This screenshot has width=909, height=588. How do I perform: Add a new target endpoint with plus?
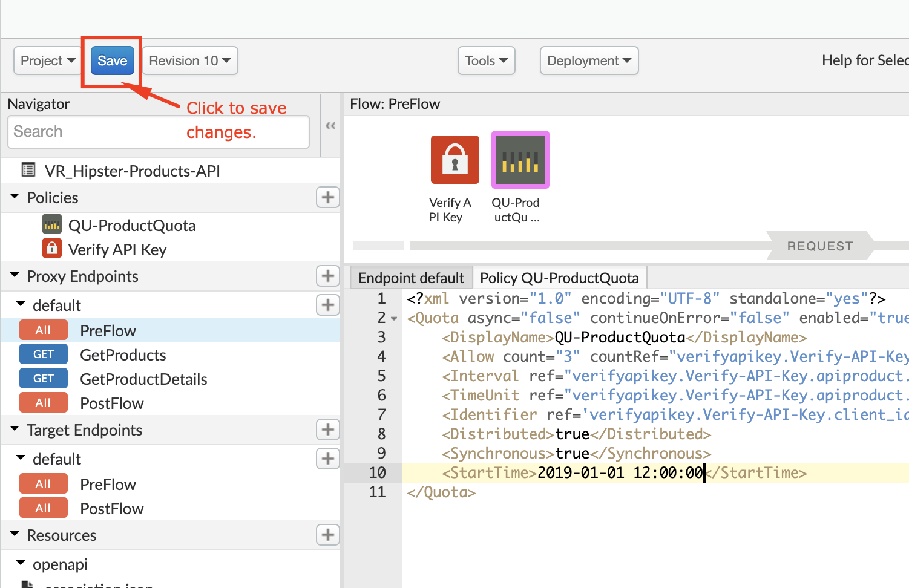tap(328, 430)
